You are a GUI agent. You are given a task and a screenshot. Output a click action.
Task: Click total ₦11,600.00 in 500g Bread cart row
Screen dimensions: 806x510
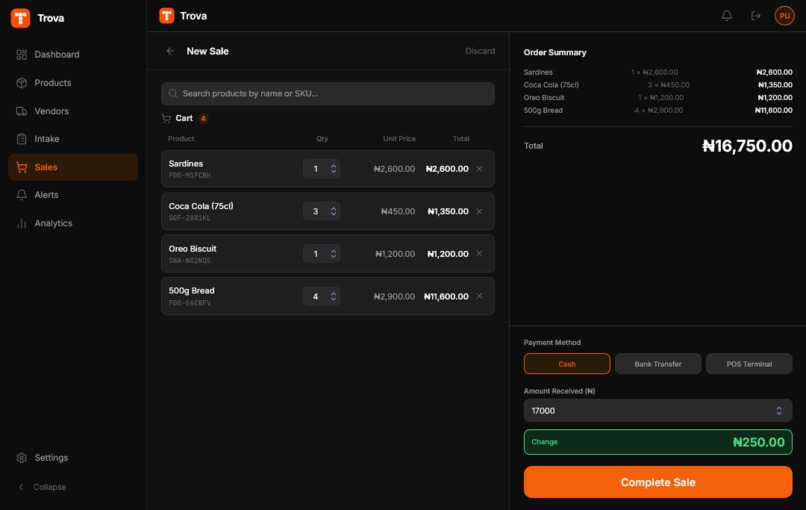(x=446, y=296)
